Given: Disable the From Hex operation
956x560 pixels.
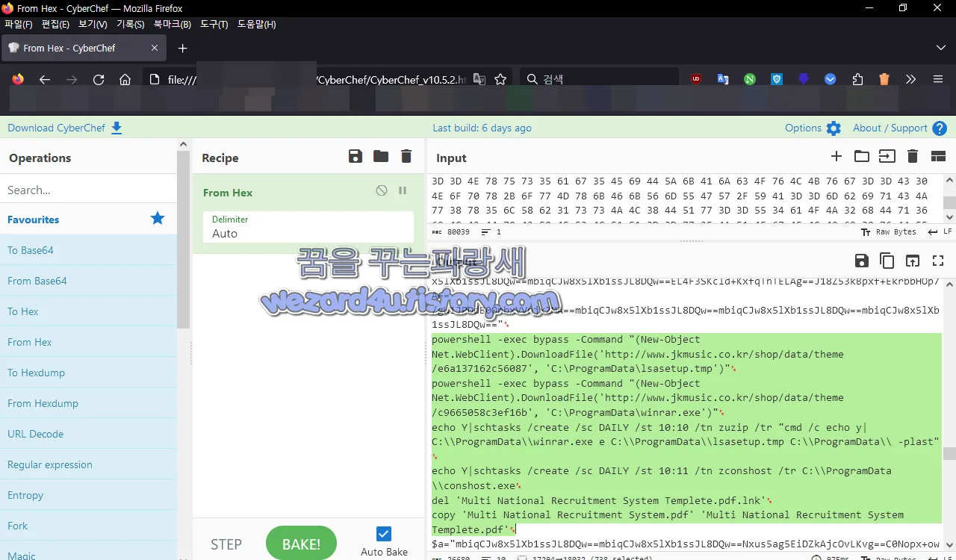Looking at the screenshot, I should pos(382,191).
